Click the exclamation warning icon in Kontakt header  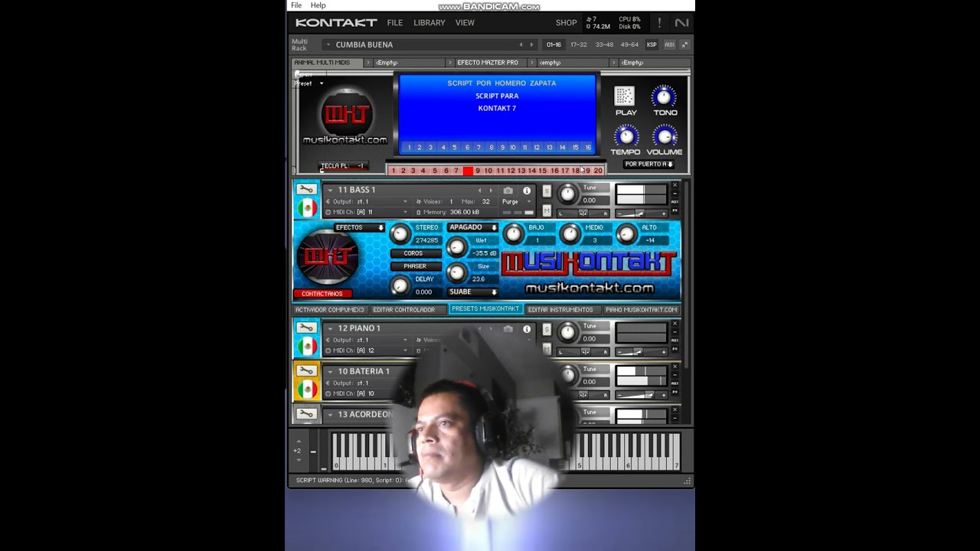[x=659, y=23]
